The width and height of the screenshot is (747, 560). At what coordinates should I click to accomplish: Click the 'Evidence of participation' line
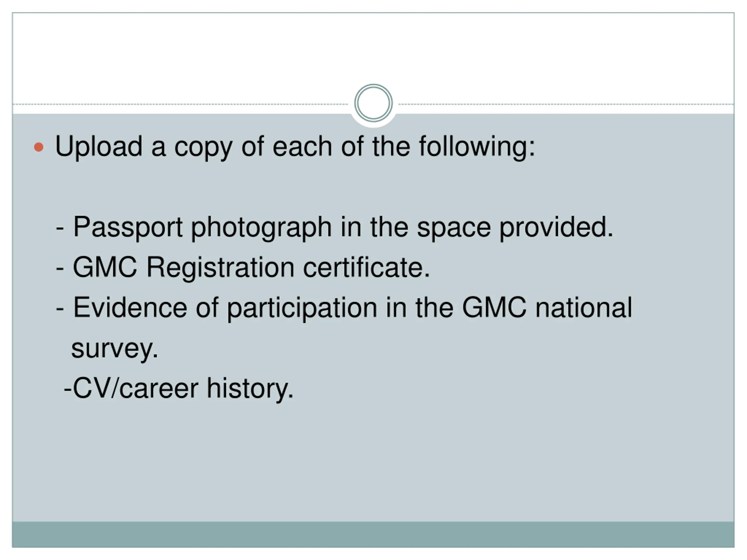point(344,308)
